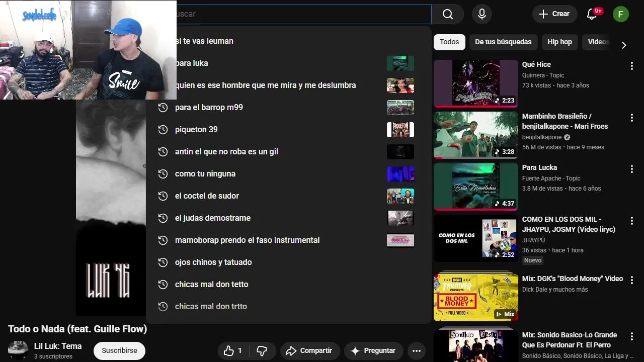This screenshot has height=362, width=644.
Task: Click the Compartir share button
Action: point(310,351)
